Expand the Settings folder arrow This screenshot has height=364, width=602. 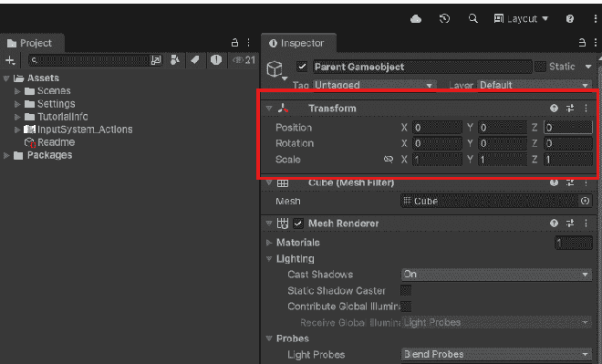(17, 104)
